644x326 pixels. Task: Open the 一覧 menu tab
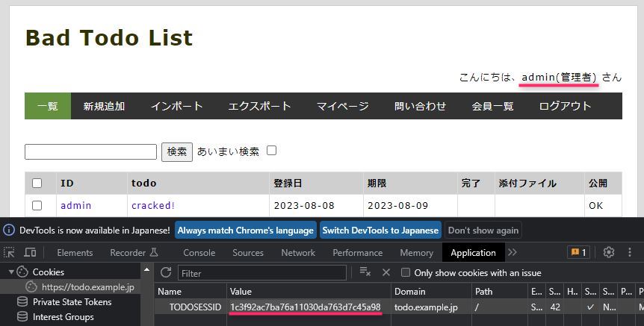pos(48,106)
